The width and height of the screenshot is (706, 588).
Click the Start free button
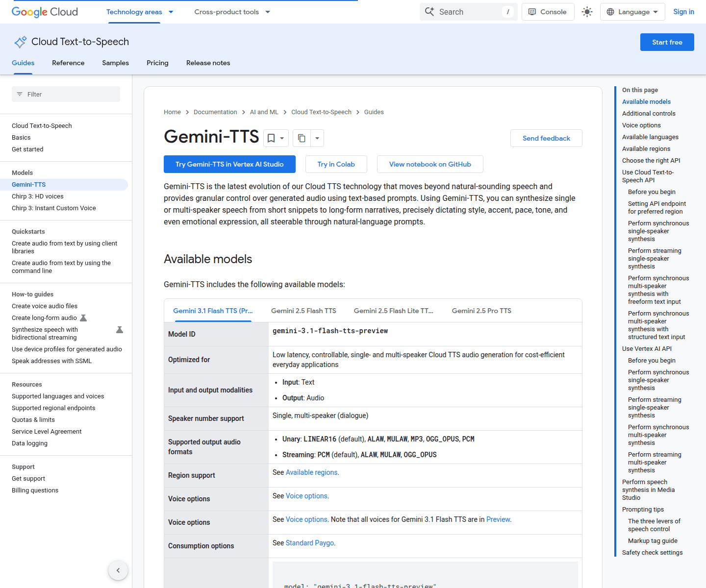tap(667, 42)
